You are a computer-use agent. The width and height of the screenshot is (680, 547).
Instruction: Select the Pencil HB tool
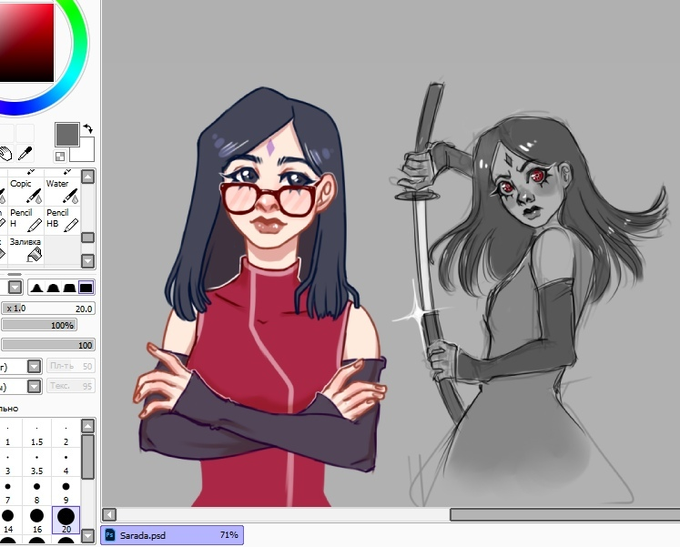click(62, 220)
